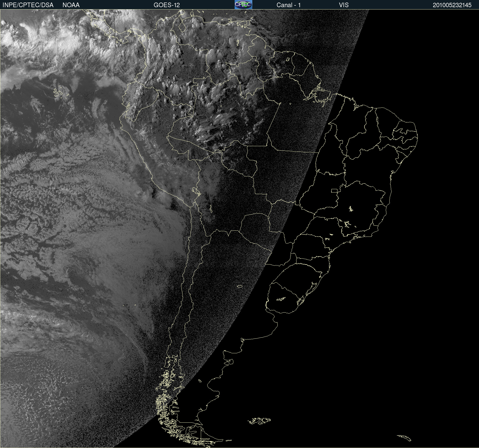Click the GOES-12 satellite label
The width and height of the screenshot is (479, 448).
click(167, 5)
